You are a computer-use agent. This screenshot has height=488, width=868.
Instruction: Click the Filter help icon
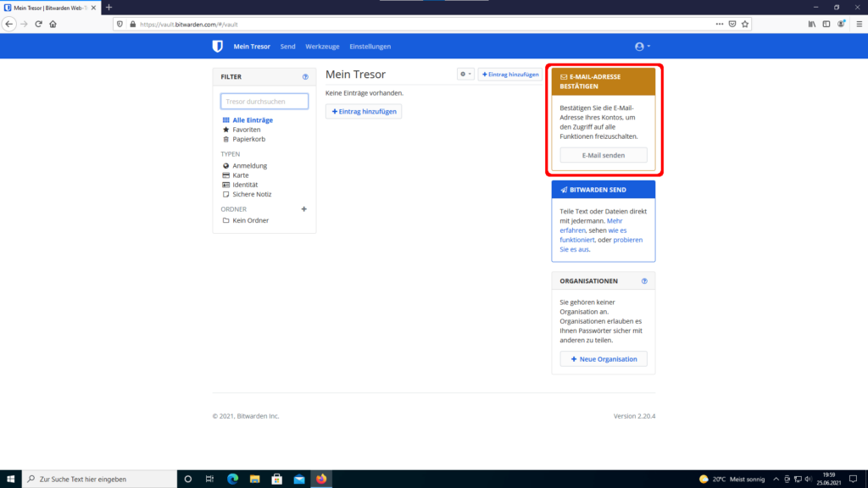click(305, 77)
